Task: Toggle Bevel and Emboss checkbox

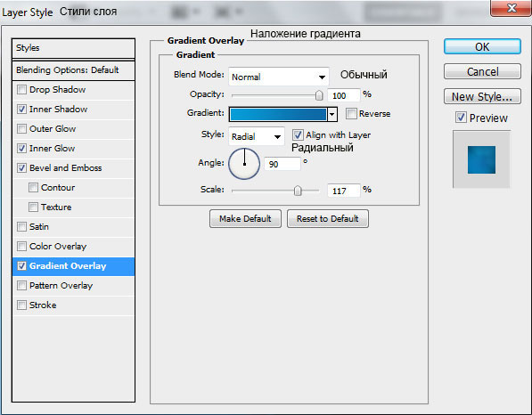Action: tap(21, 167)
